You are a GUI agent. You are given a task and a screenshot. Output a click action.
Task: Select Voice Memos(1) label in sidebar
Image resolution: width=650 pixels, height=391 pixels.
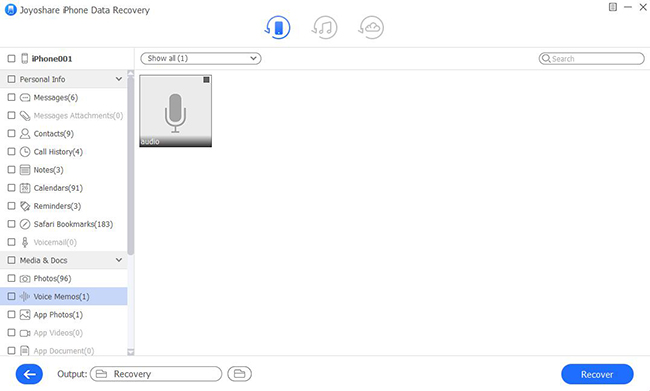[61, 296]
